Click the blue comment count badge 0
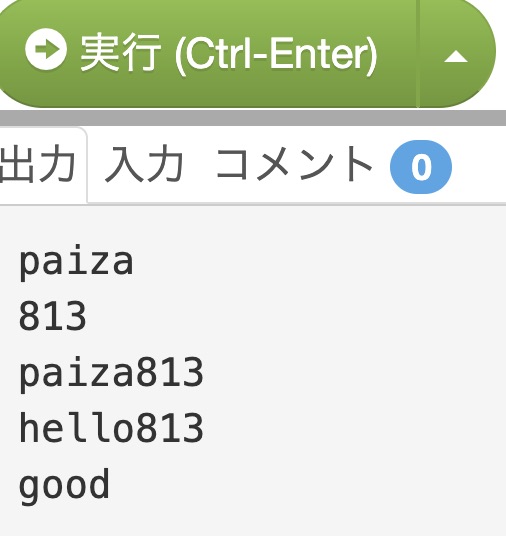 pos(421,167)
